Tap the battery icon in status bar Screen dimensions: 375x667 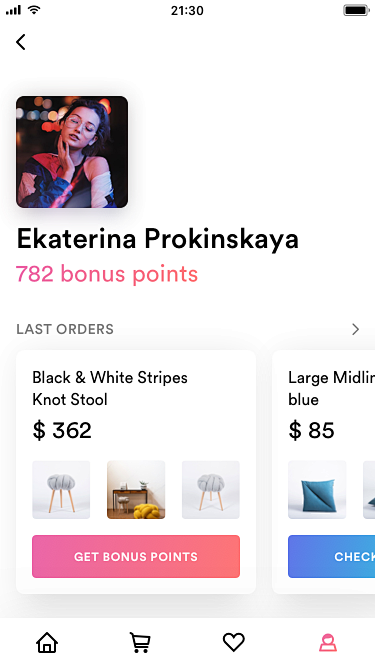pyautogui.click(x=356, y=10)
